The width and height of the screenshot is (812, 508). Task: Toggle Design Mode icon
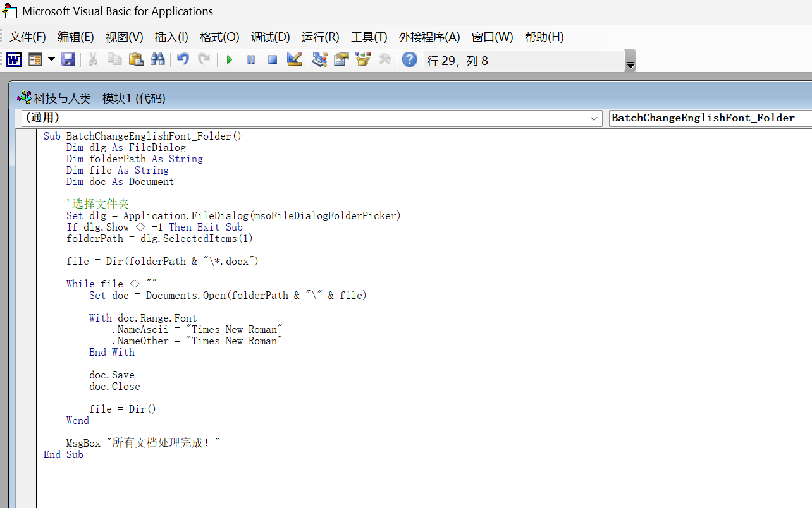tap(294, 60)
